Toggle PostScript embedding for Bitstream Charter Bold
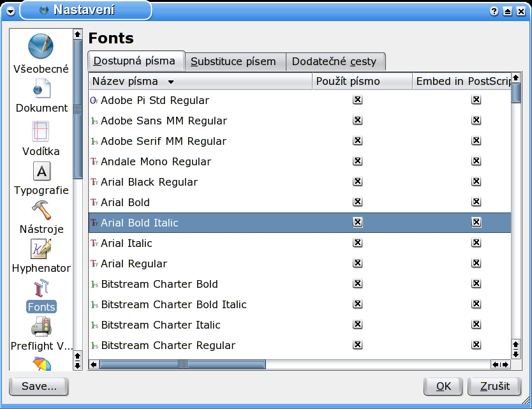This screenshot has width=532, height=409. (476, 284)
